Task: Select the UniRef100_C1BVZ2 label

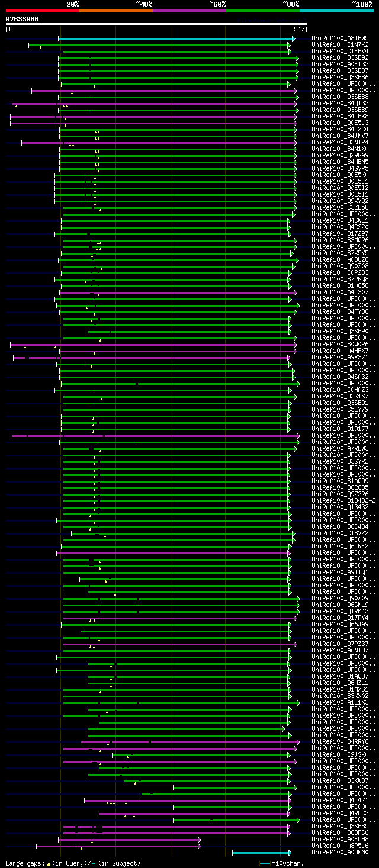Action: 340,533
